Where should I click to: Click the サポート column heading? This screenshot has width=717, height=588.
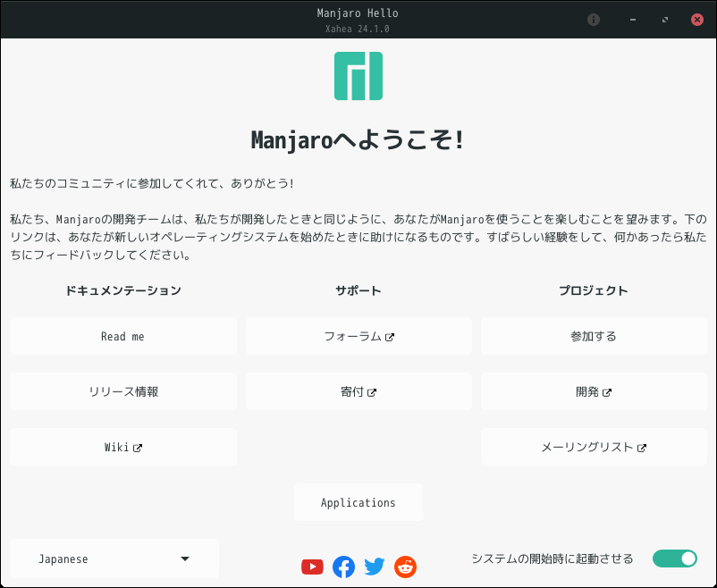358,290
